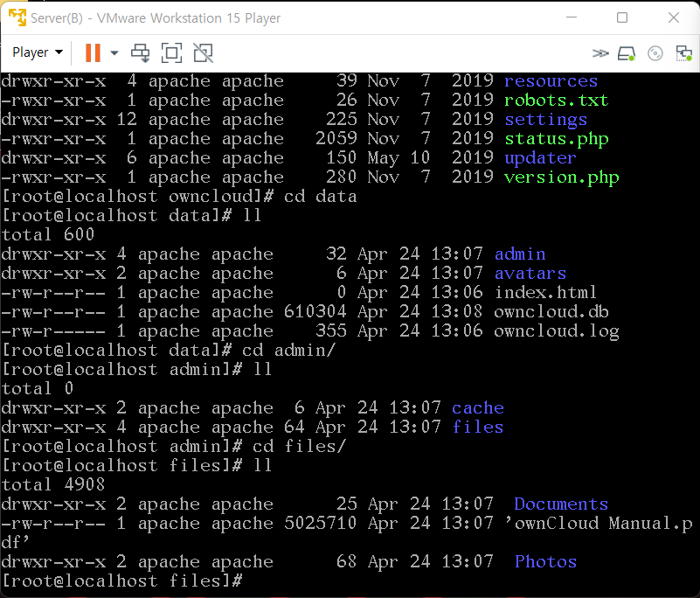Click the 'owncloud.db' file name

(551, 312)
